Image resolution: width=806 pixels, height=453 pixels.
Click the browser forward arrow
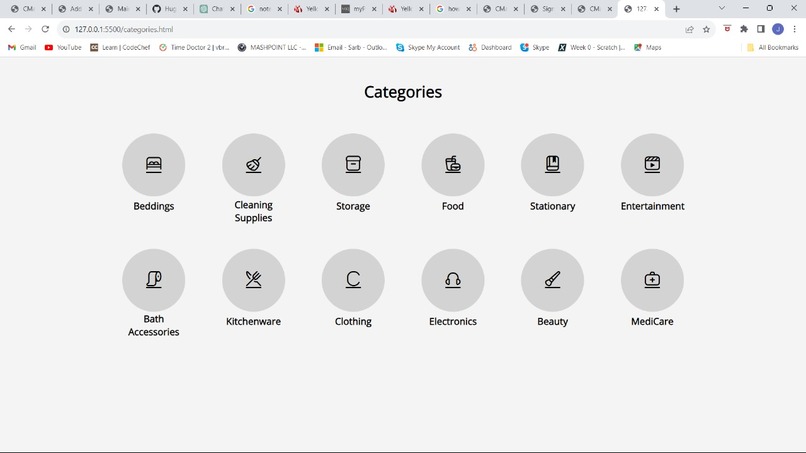(x=28, y=29)
